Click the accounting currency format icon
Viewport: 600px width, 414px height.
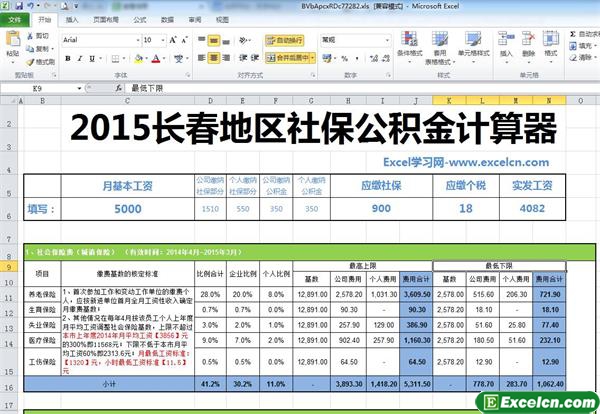coord(326,58)
